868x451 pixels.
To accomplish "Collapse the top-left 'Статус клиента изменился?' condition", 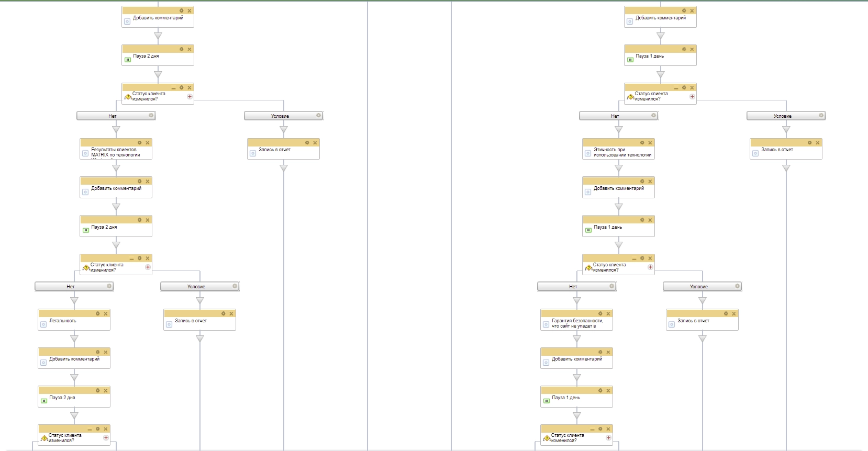I will click(173, 88).
